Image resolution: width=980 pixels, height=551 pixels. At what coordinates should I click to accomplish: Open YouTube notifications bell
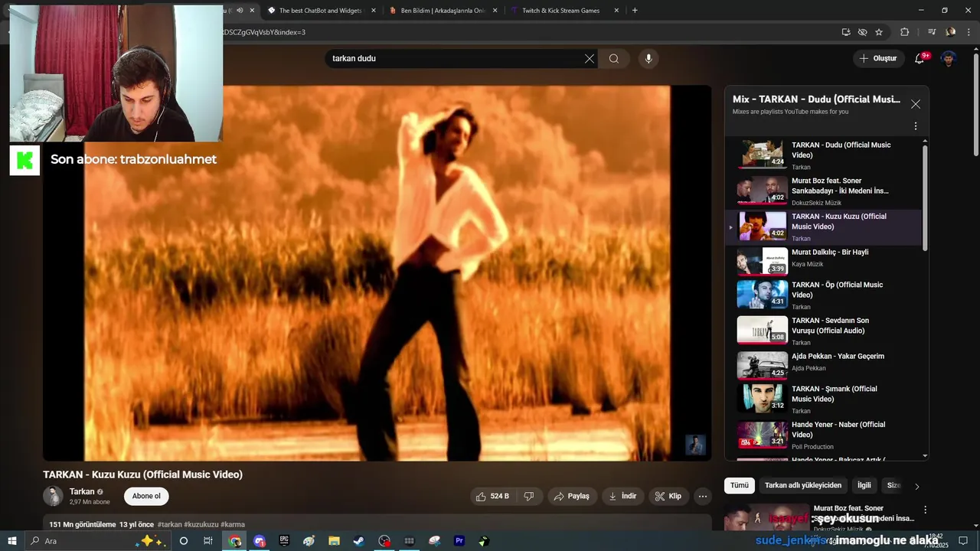click(x=920, y=58)
